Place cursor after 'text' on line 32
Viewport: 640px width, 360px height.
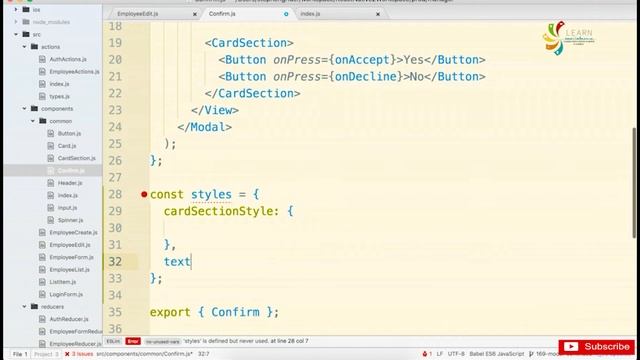point(191,262)
